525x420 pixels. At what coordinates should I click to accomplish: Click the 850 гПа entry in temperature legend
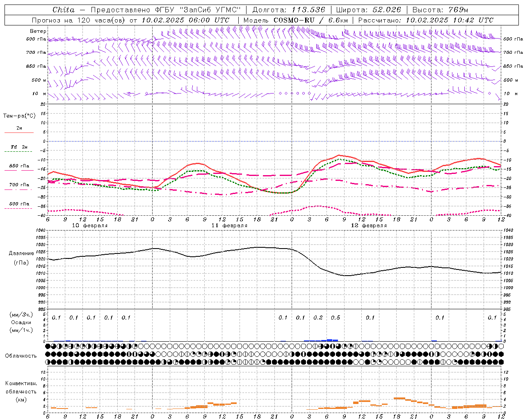pyautogui.click(x=19, y=166)
